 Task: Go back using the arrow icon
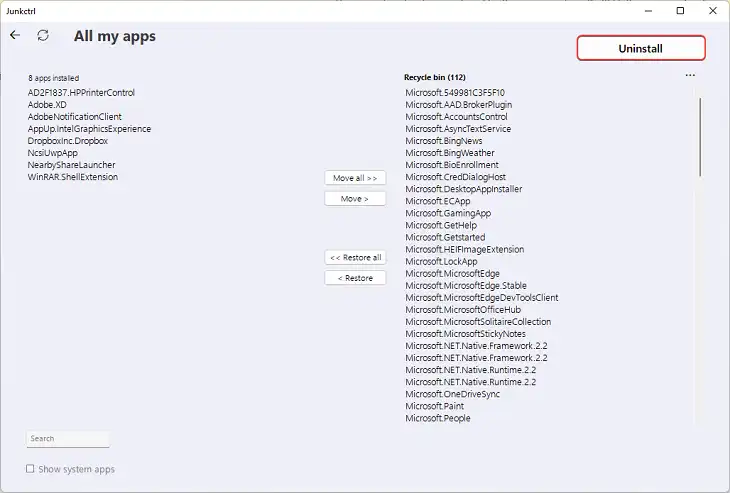click(x=15, y=35)
